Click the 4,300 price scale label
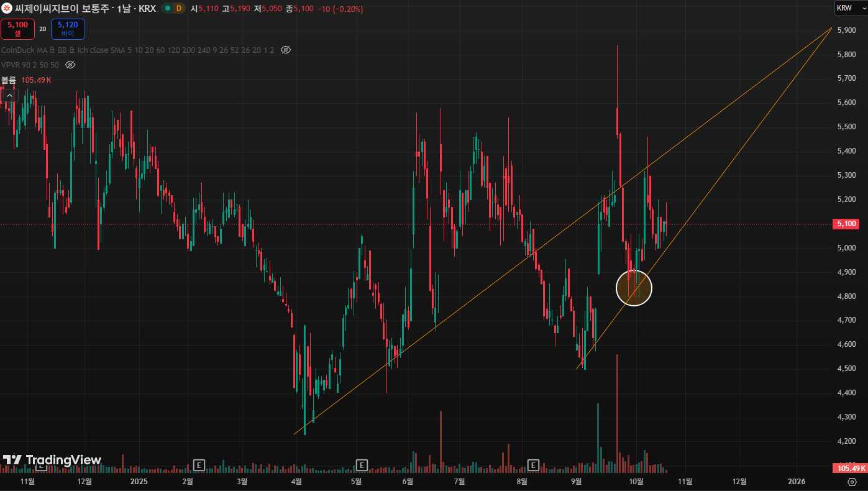The image size is (868, 491). (847, 417)
